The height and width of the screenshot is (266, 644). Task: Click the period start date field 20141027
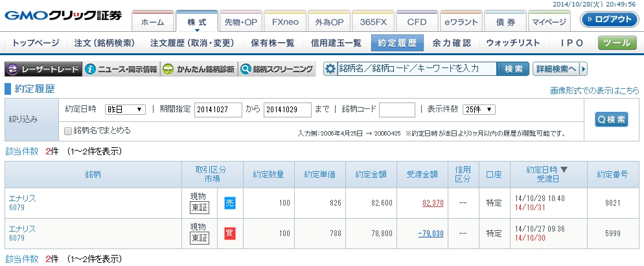click(218, 110)
